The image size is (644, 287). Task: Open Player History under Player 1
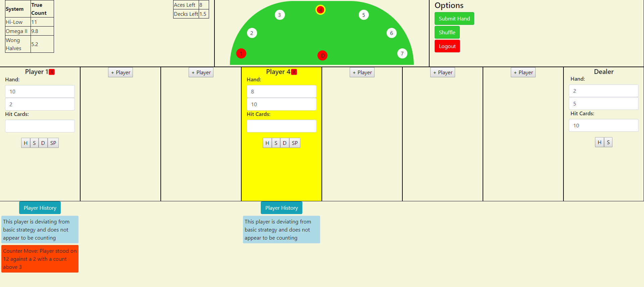pyautogui.click(x=40, y=208)
